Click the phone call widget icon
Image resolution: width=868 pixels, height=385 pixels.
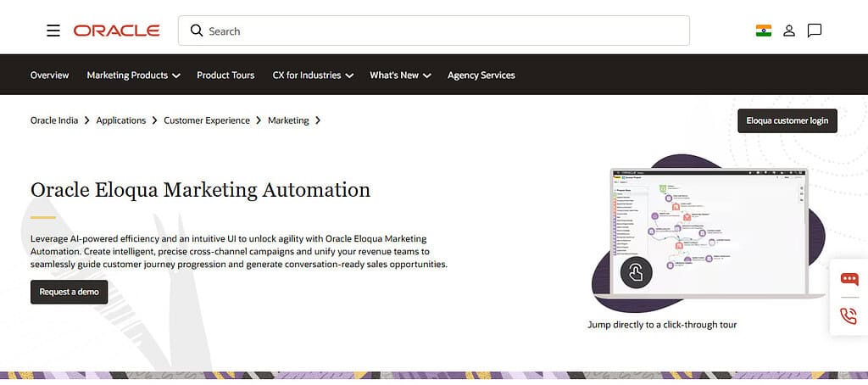point(849,316)
